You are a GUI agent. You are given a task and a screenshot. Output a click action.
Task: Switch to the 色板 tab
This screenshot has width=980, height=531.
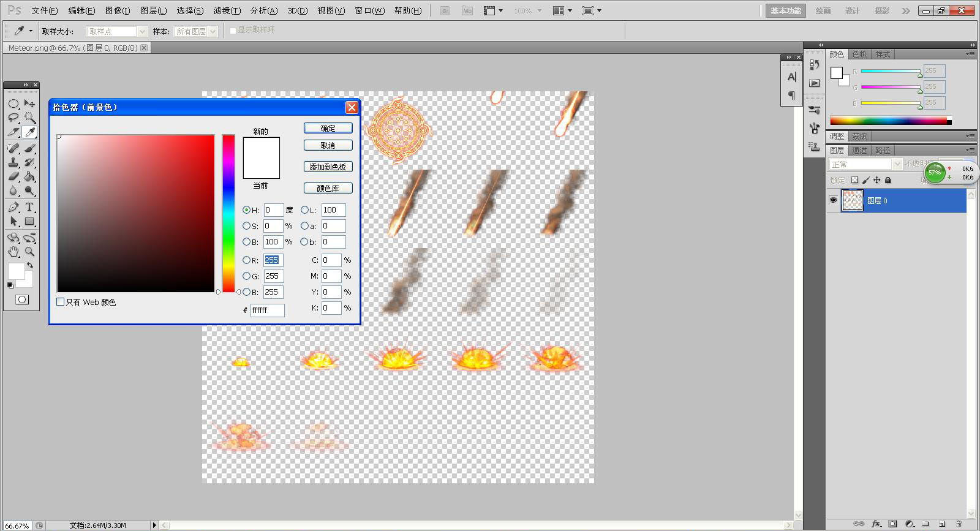tap(859, 55)
